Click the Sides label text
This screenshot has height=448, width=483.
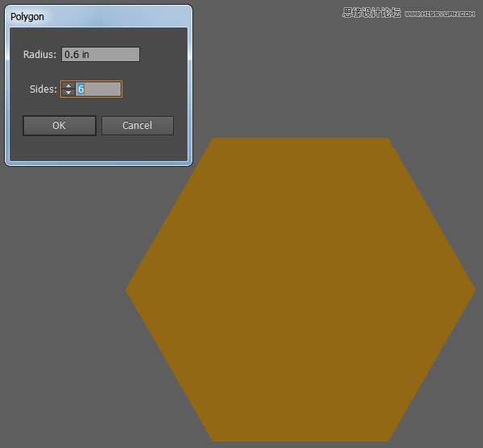[x=43, y=89]
